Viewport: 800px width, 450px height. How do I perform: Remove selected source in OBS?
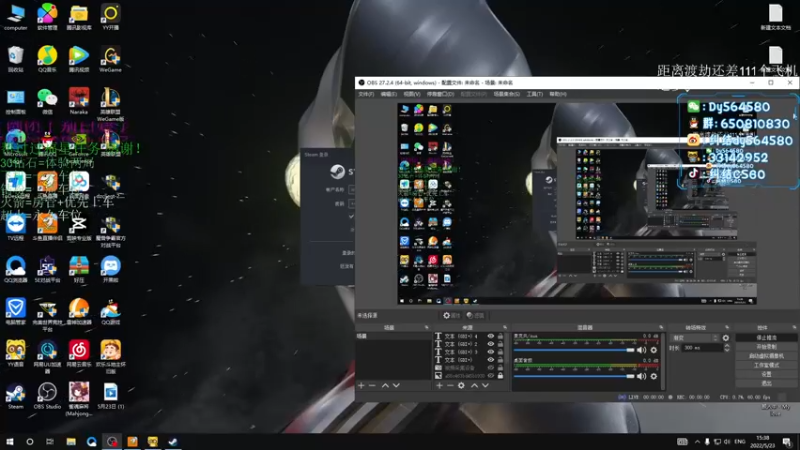coord(450,386)
